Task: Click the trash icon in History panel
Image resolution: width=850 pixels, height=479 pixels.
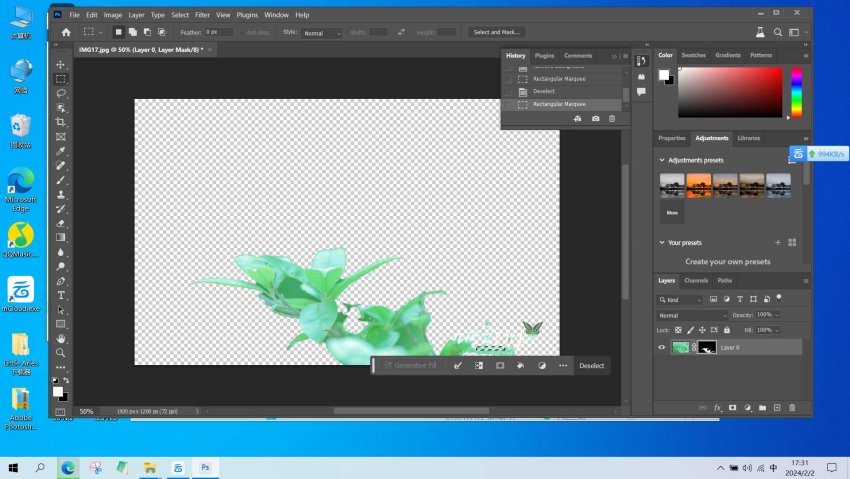Action: pyautogui.click(x=612, y=119)
